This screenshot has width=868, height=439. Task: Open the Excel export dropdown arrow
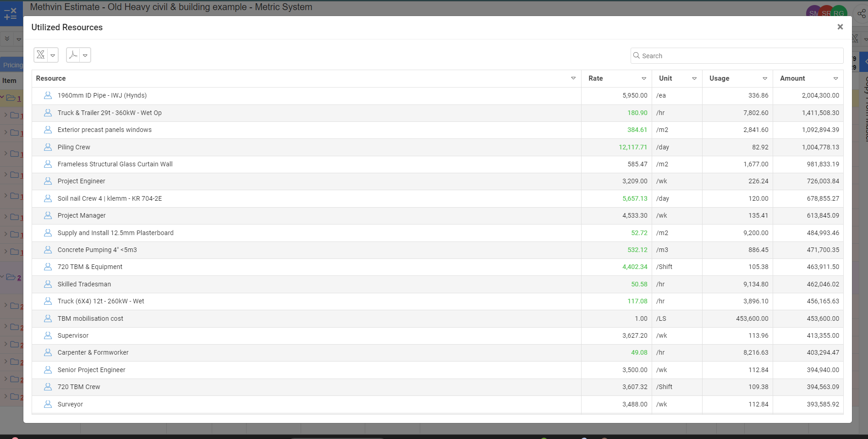tap(53, 55)
